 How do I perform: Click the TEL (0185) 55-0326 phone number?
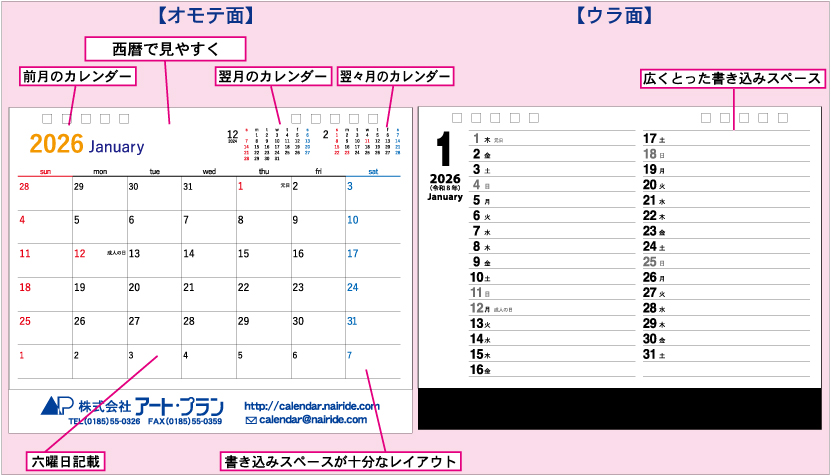coord(104,421)
